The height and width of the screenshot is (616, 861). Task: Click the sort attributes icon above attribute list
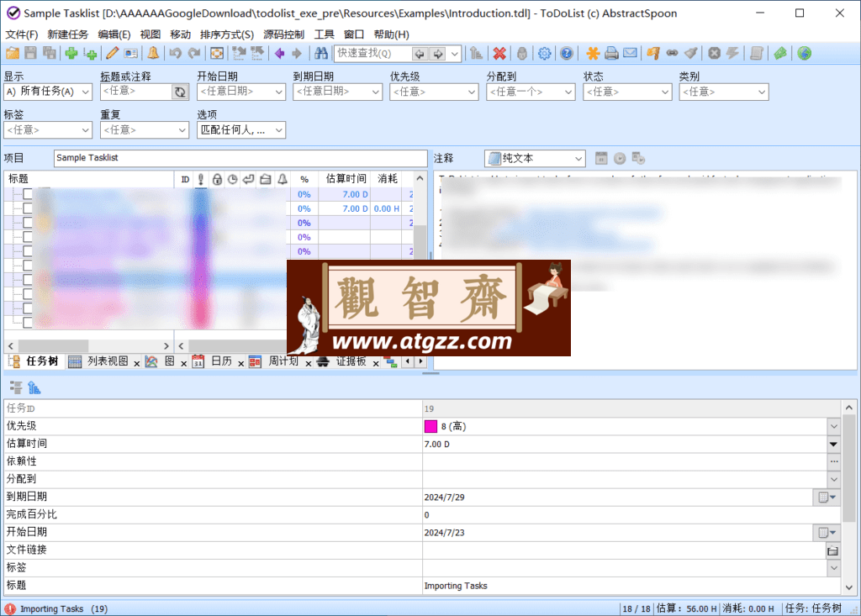click(x=34, y=387)
